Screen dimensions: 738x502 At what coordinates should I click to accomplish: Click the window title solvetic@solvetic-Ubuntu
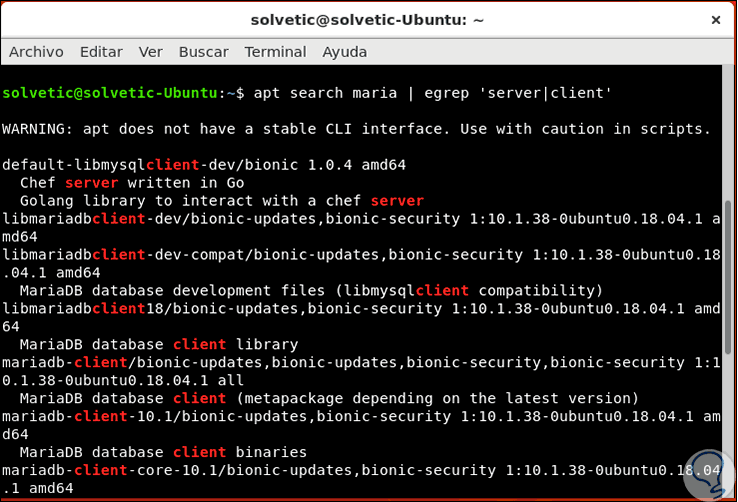click(x=367, y=20)
